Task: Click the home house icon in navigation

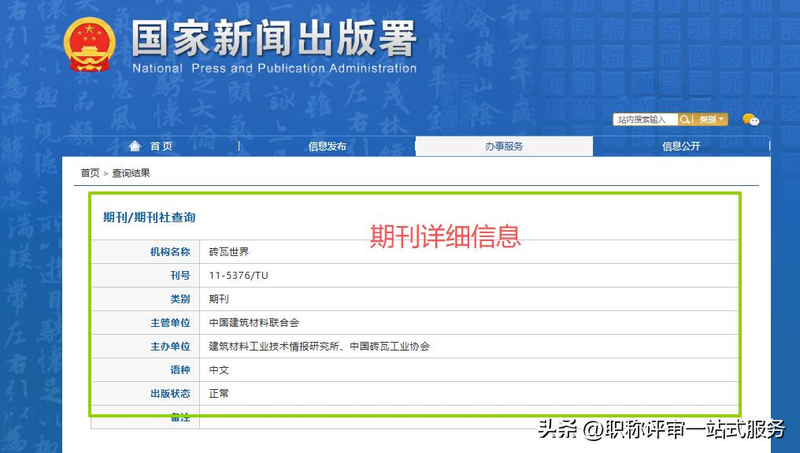Action: (x=135, y=146)
